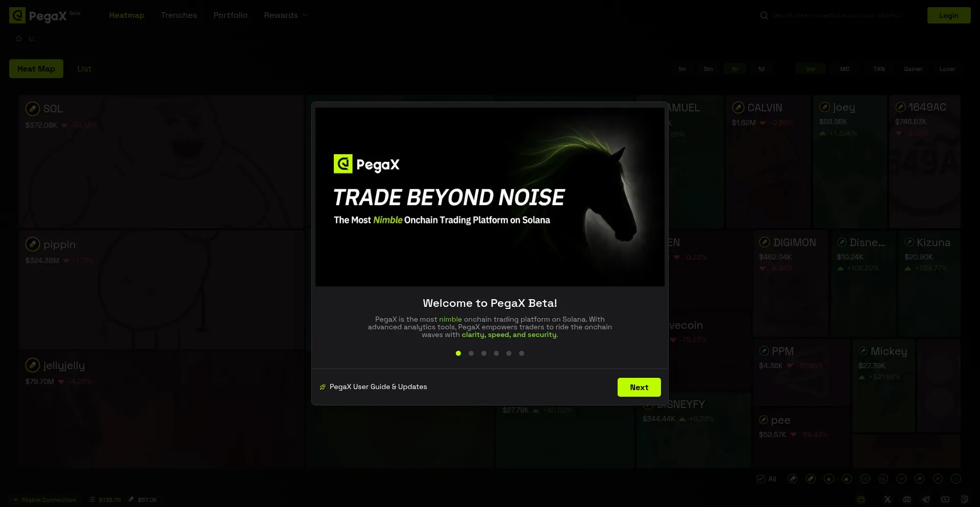Open the docs page icon in footer
This screenshot has width=980, height=507.
pyautogui.click(x=964, y=499)
